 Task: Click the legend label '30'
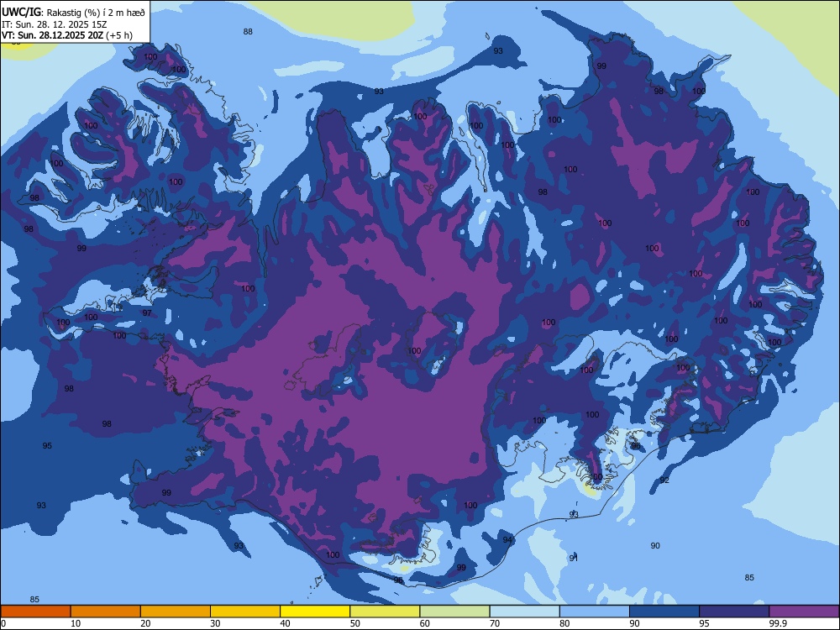(215, 623)
